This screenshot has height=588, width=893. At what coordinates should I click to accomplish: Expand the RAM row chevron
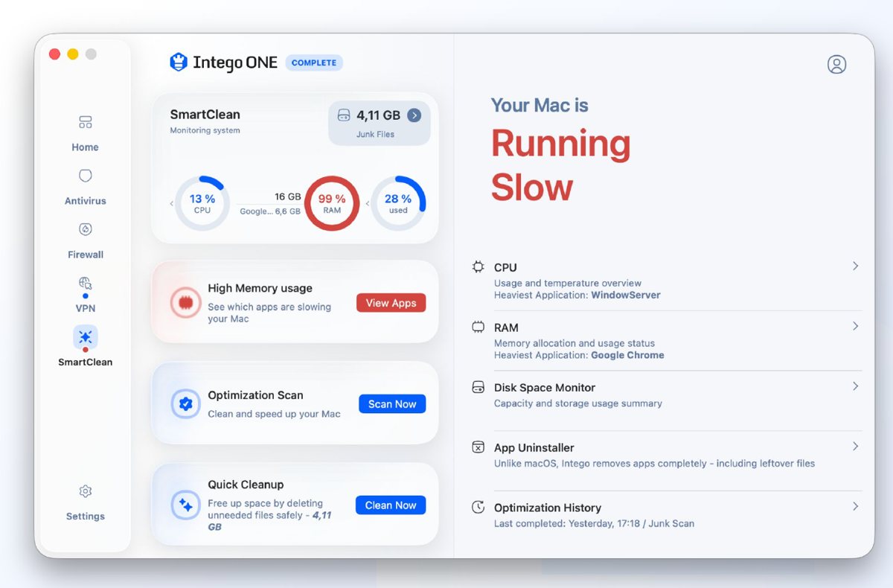point(855,326)
